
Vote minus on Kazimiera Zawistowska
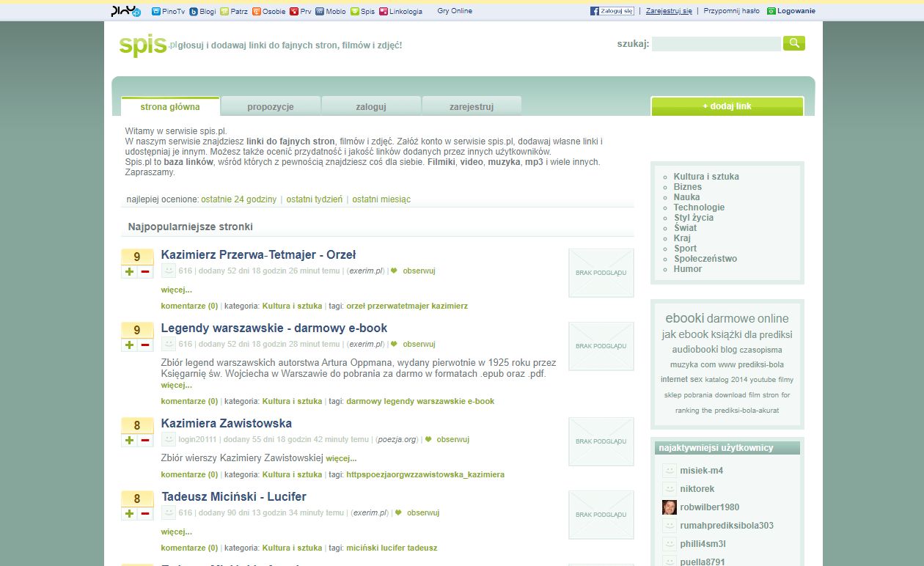click(x=145, y=441)
